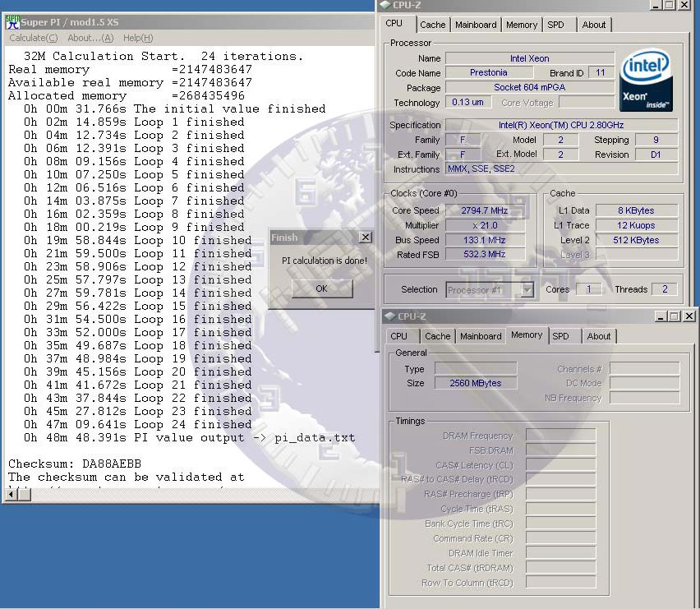Switch to Memory tab in top CPU-Z window
This screenshot has width=700, height=609.
click(x=522, y=25)
